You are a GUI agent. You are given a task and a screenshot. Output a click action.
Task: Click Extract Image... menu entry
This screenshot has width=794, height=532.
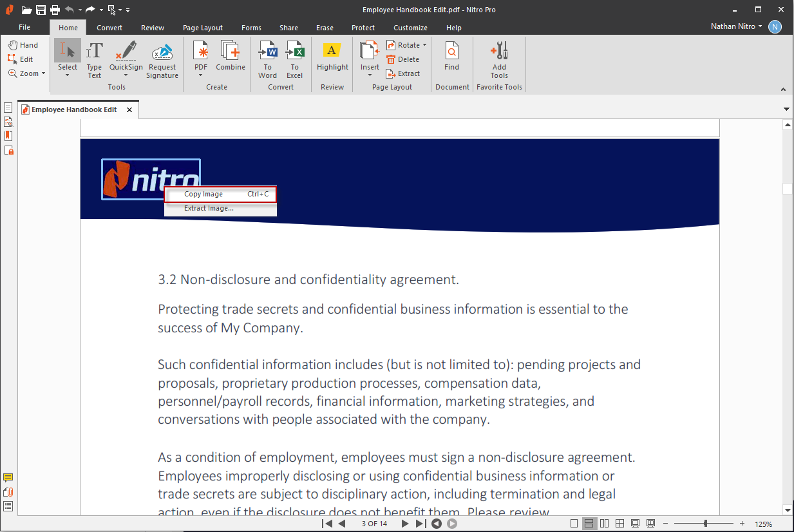click(x=209, y=209)
